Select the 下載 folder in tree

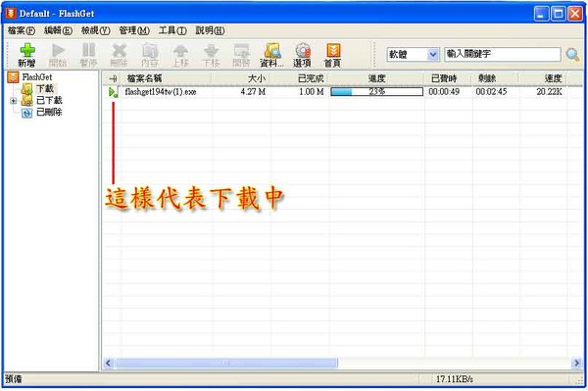[45, 89]
